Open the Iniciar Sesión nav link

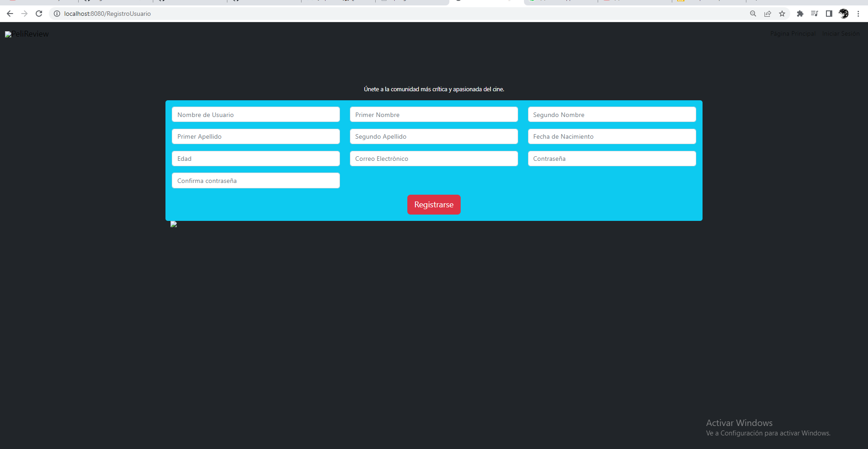[x=841, y=34]
